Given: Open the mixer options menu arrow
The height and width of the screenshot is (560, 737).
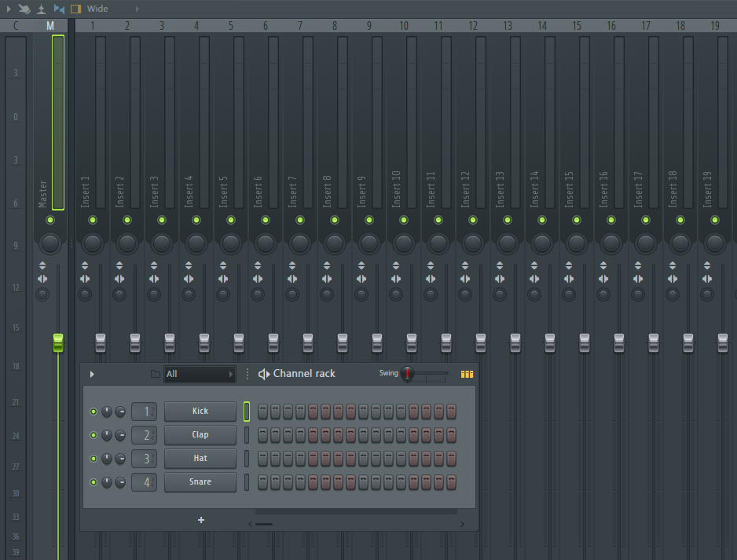Looking at the screenshot, I should point(9,9).
